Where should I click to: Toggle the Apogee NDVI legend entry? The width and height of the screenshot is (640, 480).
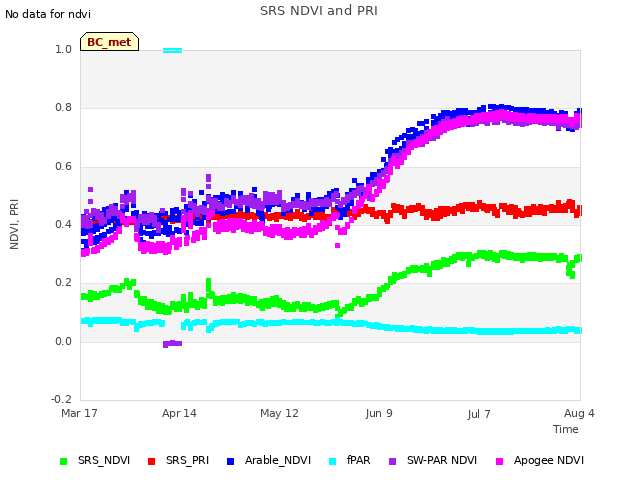tap(540, 460)
